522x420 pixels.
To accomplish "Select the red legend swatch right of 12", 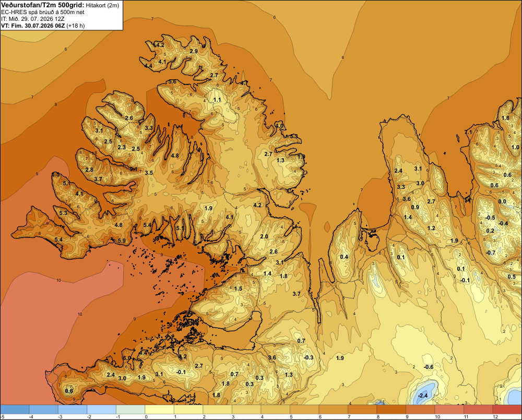I will (507, 410).
